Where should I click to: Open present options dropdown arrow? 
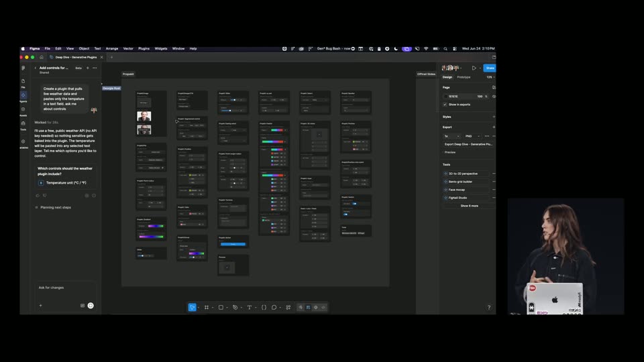[480, 68]
